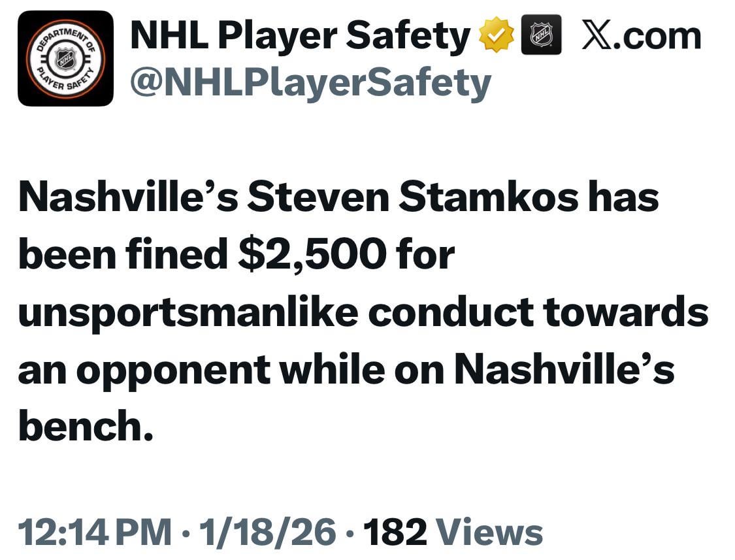Click the NHL shield inside the avatar
The width and height of the screenshot is (735, 560).
point(65,59)
